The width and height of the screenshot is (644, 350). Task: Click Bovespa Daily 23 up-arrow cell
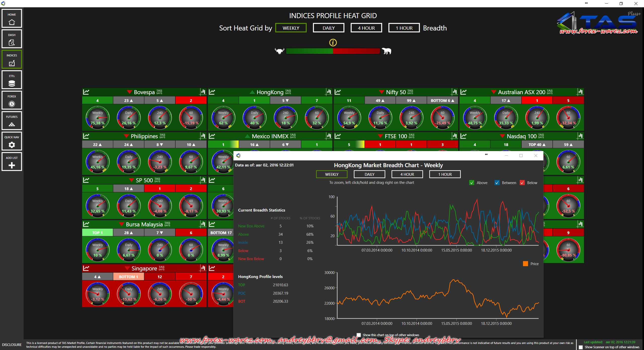(129, 101)
